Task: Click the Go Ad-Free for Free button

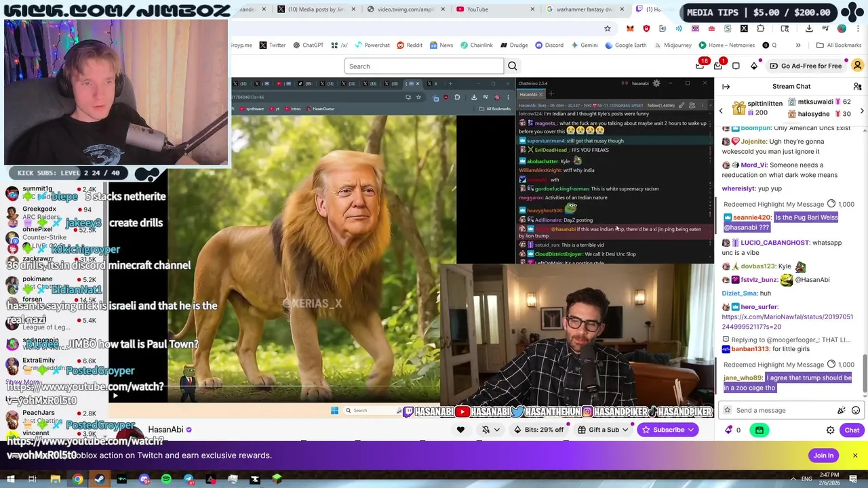Action: [x=806, y=66]
